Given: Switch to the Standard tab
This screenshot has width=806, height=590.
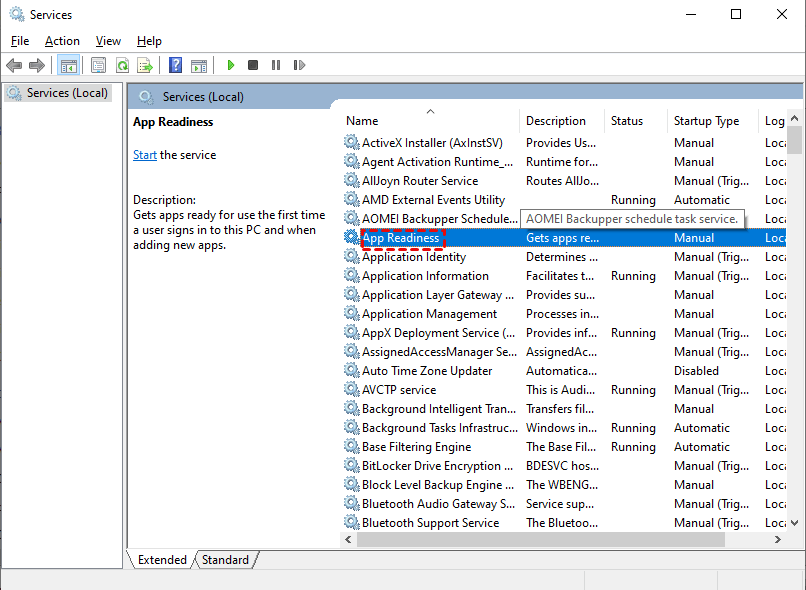Looking at the screenshot, I should coord(225,560).
